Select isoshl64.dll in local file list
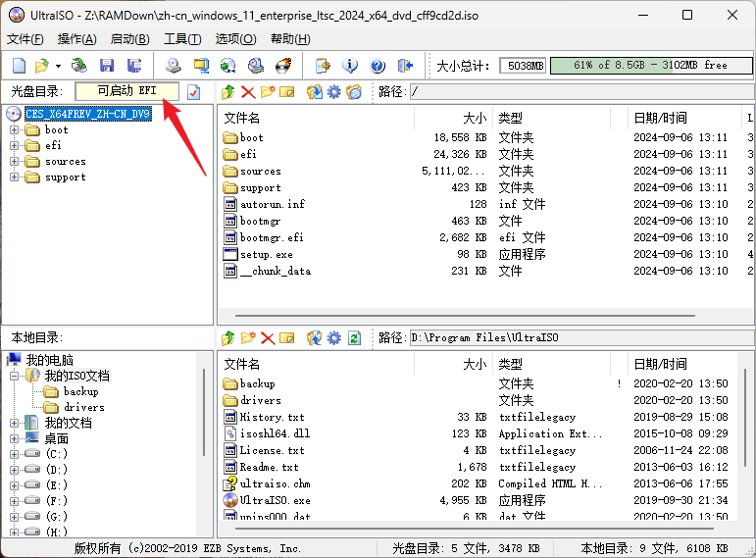 (275, 433)
